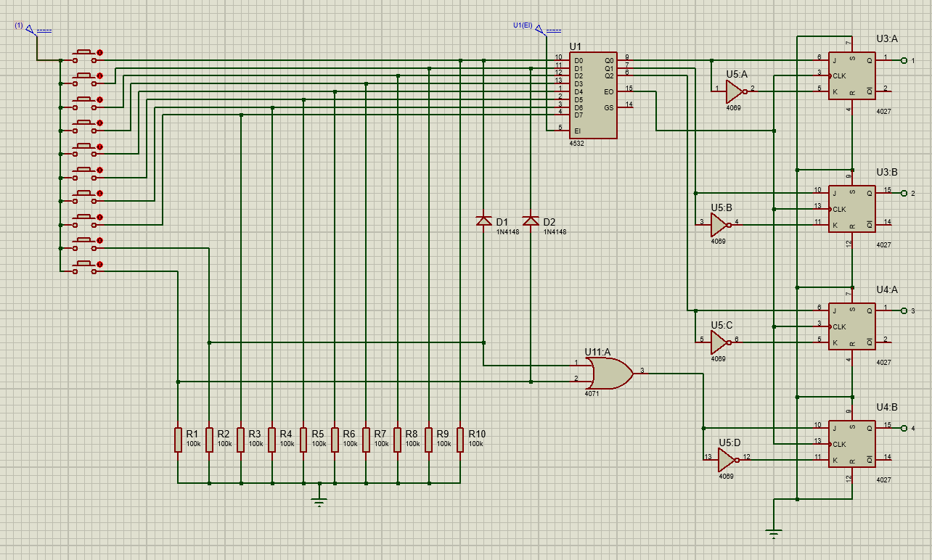Select resistor R4 body
The height and width of the screenshot is (560, 932).
pos(272,440)
